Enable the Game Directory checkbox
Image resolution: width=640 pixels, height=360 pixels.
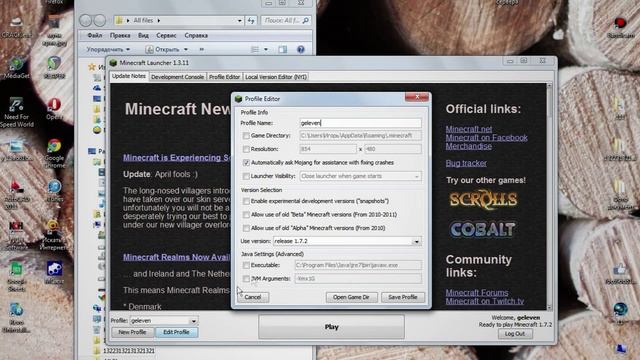(246, 136)
